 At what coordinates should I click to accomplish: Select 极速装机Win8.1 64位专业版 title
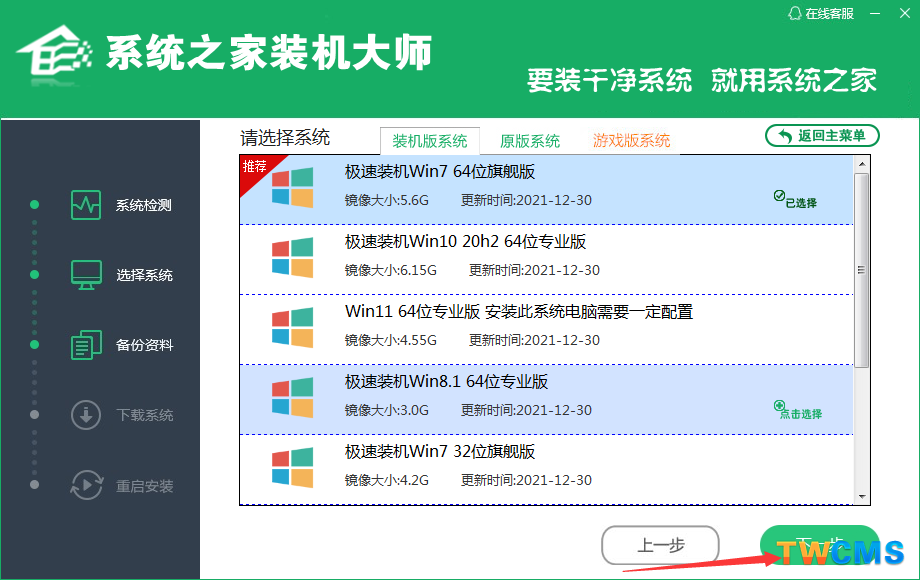[x=447, y=381]
